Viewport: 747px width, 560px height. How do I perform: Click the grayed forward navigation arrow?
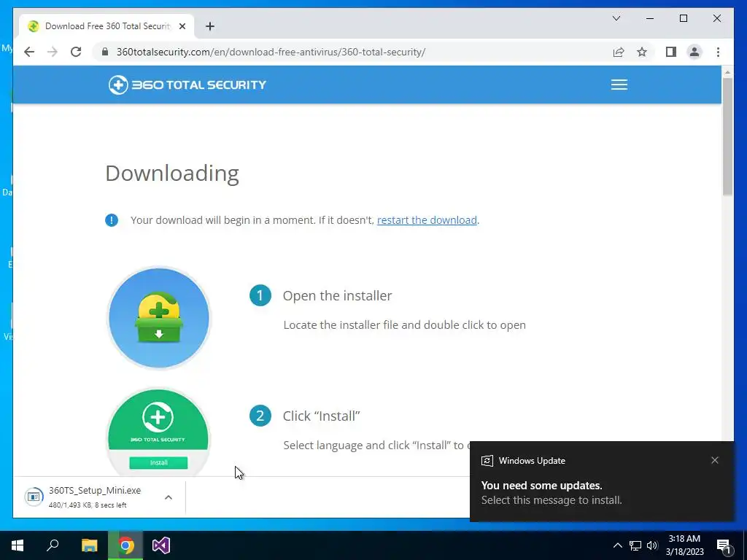(53, 52)
